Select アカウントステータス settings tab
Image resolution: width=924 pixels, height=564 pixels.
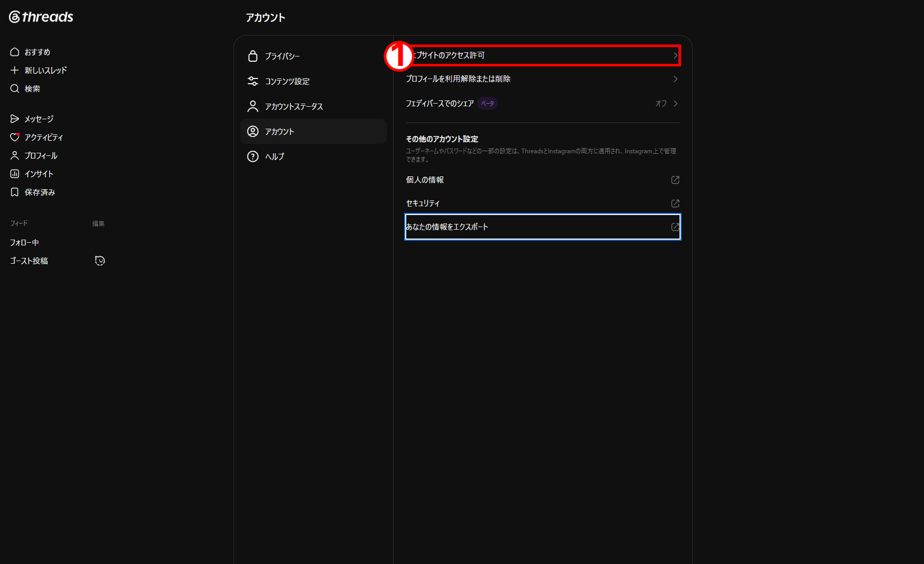click(314, 106)
